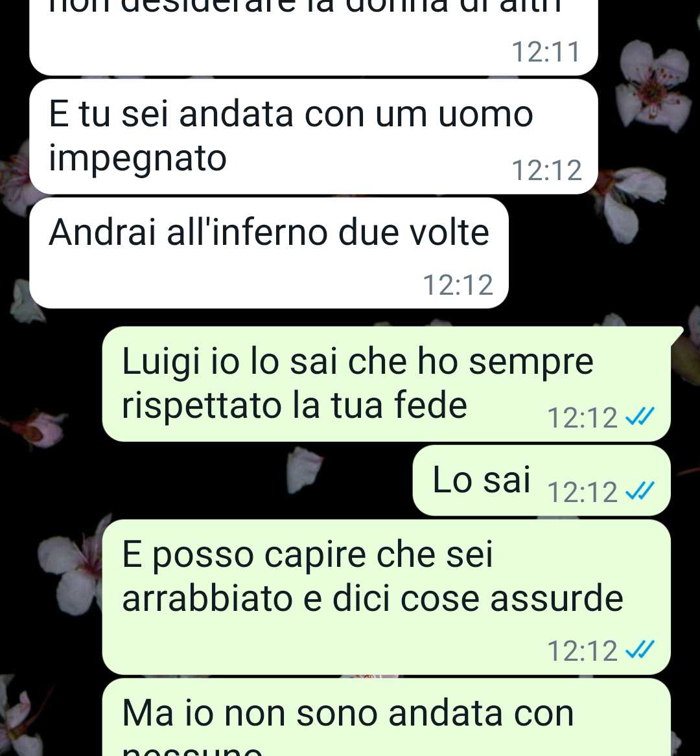Tap the read-receipt ticks beside "Lo sai"
The image size is (700, 756).
pyautogui.click(x=640, y=491)
